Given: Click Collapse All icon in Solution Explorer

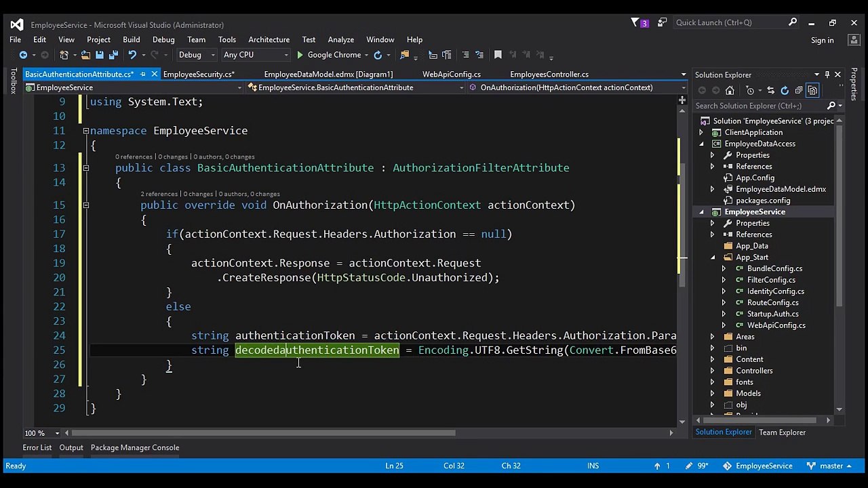Looking at the screenshot, I should click(799, 90).
